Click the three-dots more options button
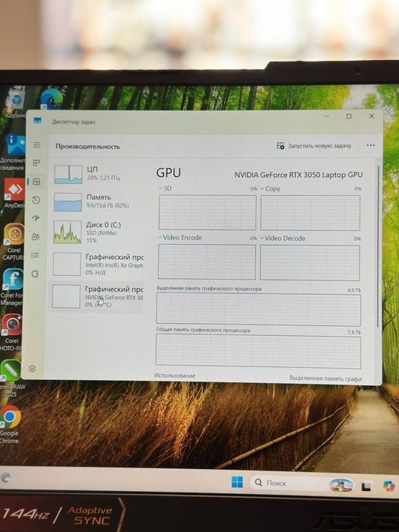Viewport: 399px width, 532px height. 371,145
